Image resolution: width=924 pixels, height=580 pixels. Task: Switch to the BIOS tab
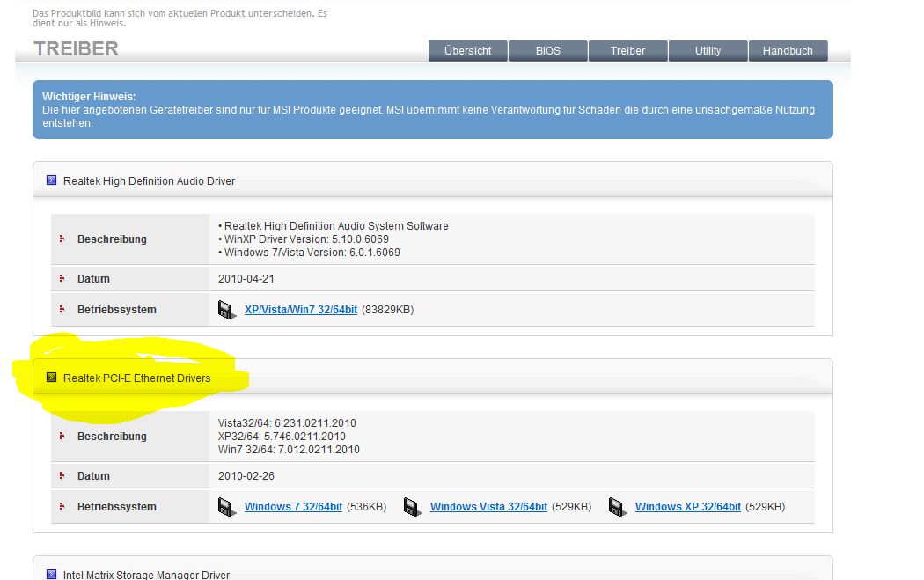548,51
